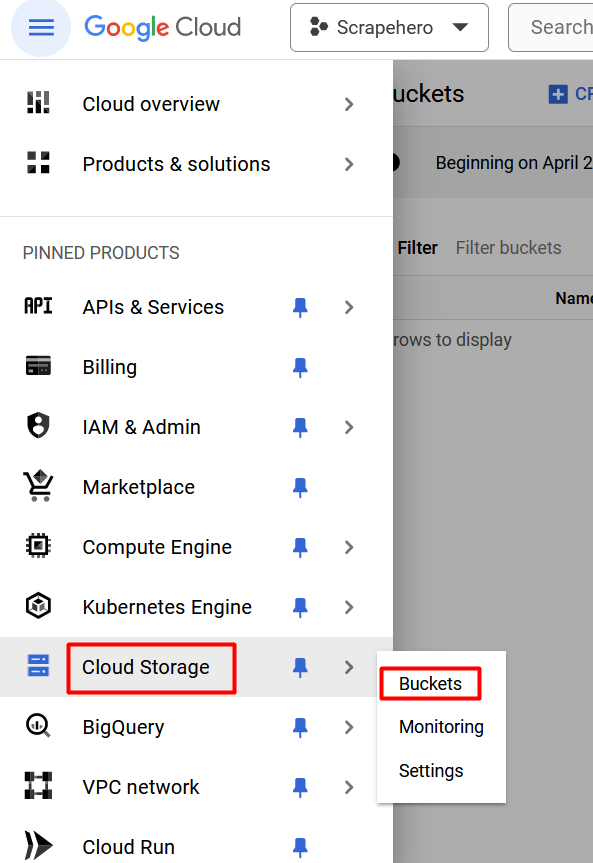The width and height of the screenshot is (593, 863).
Task: Expand Cloud overview submenu chevron
Action: (349, 104)
